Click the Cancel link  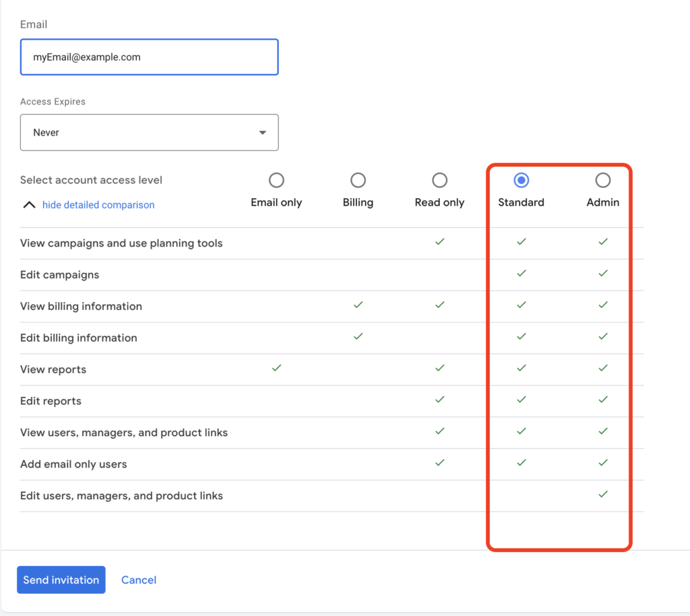(138, 580)
